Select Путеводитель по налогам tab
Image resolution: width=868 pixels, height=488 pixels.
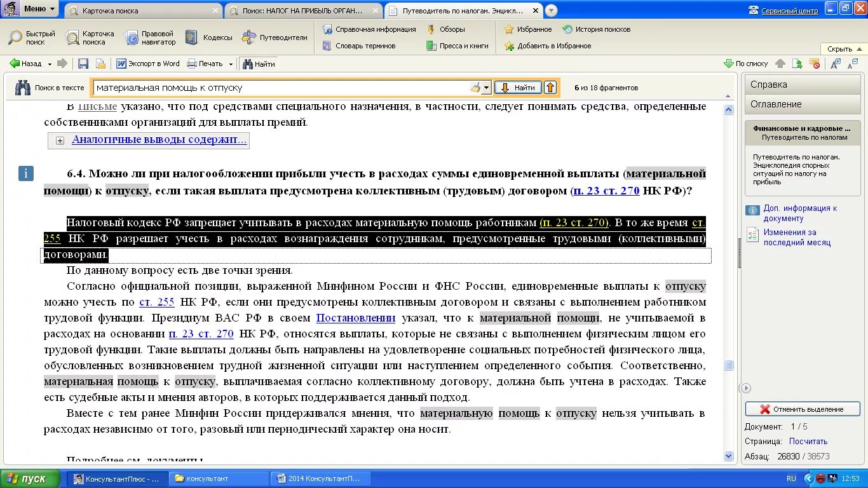[464, 11]
